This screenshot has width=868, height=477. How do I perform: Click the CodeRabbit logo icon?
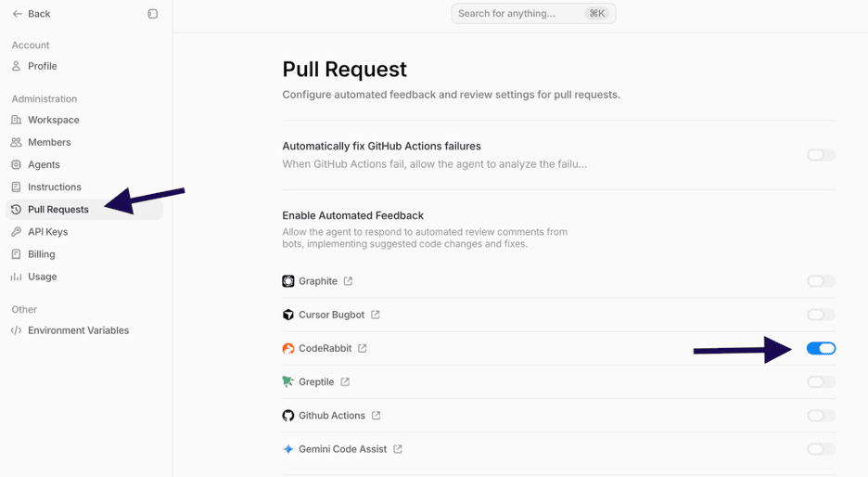pyautogui.click(x=288, y=349)
